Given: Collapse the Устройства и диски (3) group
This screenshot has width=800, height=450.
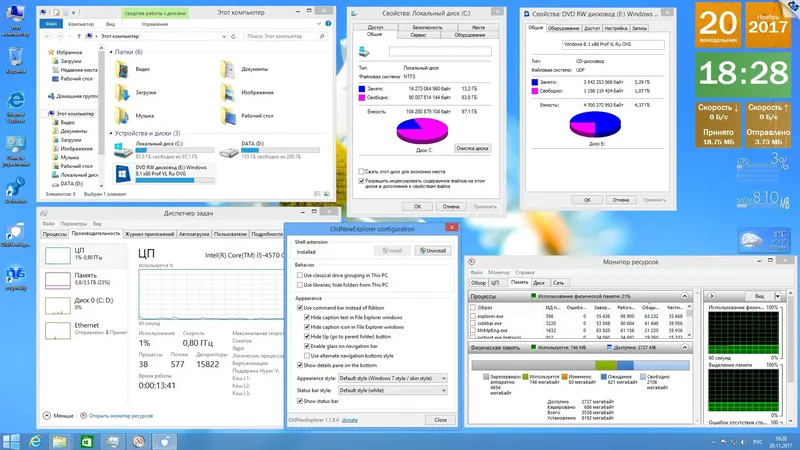Looking at the screenshot, I should click(x=111, y=133).
